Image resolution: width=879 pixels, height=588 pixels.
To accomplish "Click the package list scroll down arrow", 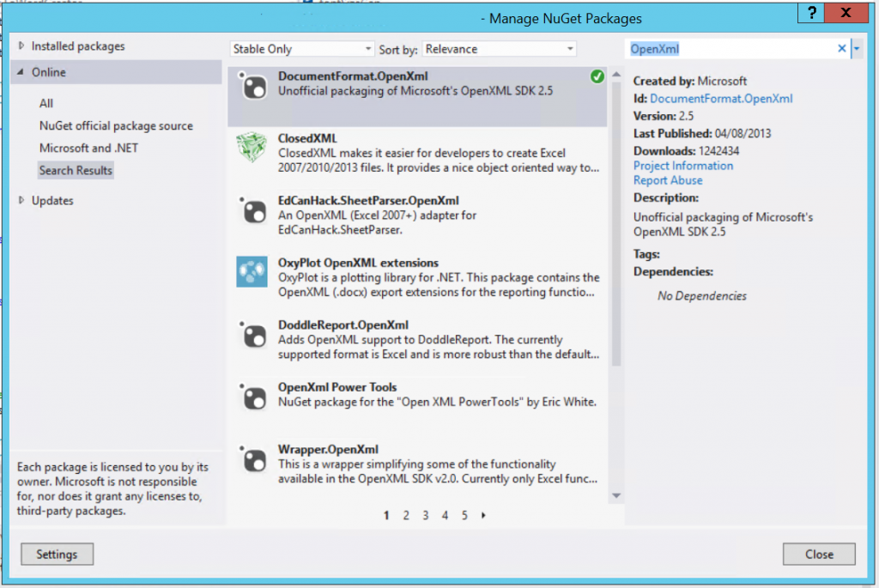I will (616, 495).
